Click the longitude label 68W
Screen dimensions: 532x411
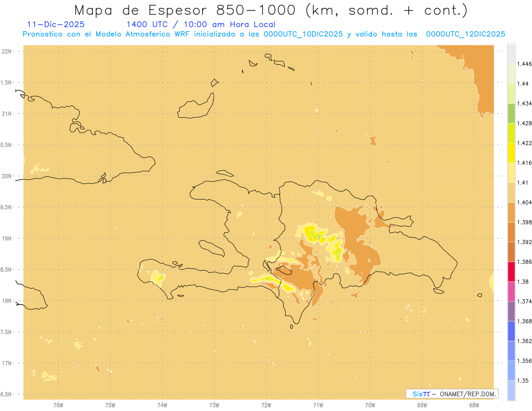pyautogui.click(x=474, y=405)
